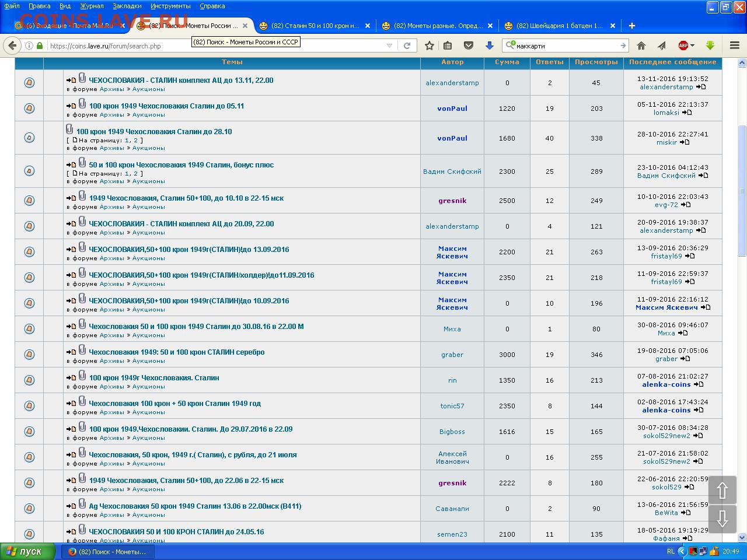The image size is (747, 560).
Task: Click topic status icon for vonPaul 1220 row
Action: (29, 108)
